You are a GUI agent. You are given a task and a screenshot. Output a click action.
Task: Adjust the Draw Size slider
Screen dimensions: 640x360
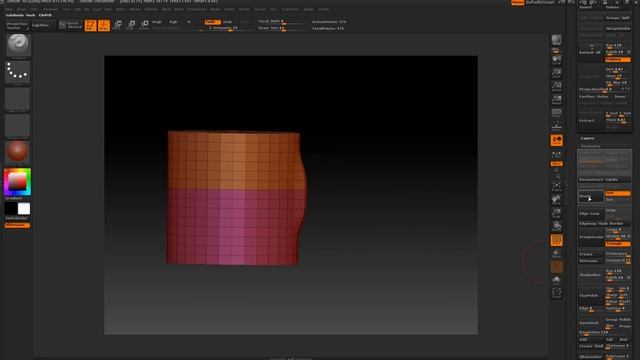pyautogui.click(x=282, y=28)
